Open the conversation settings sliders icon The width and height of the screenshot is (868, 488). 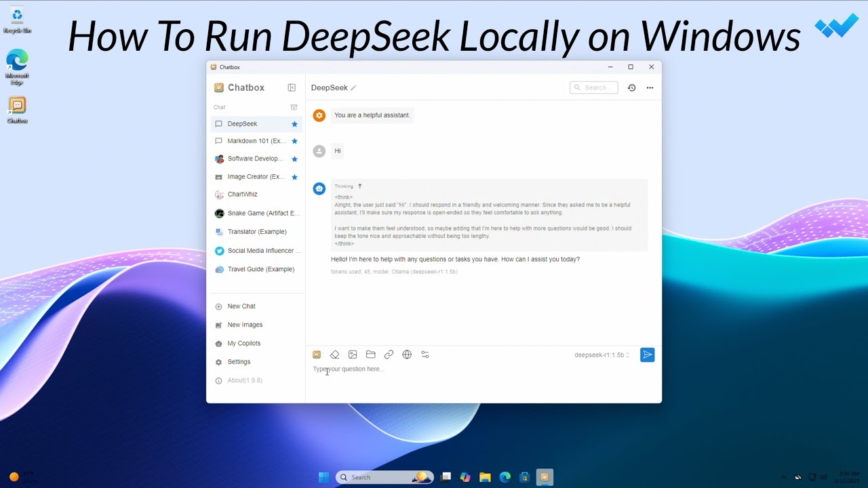425,354
